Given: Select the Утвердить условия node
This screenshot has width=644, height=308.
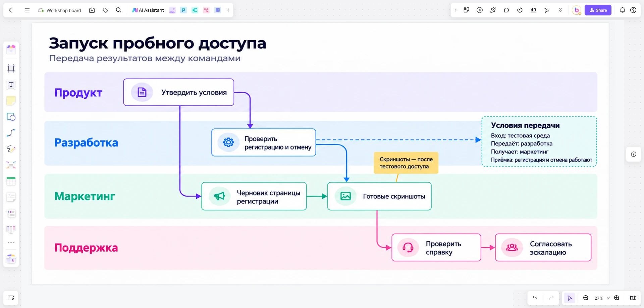Looking at the screenshot, I should point(179,92).
